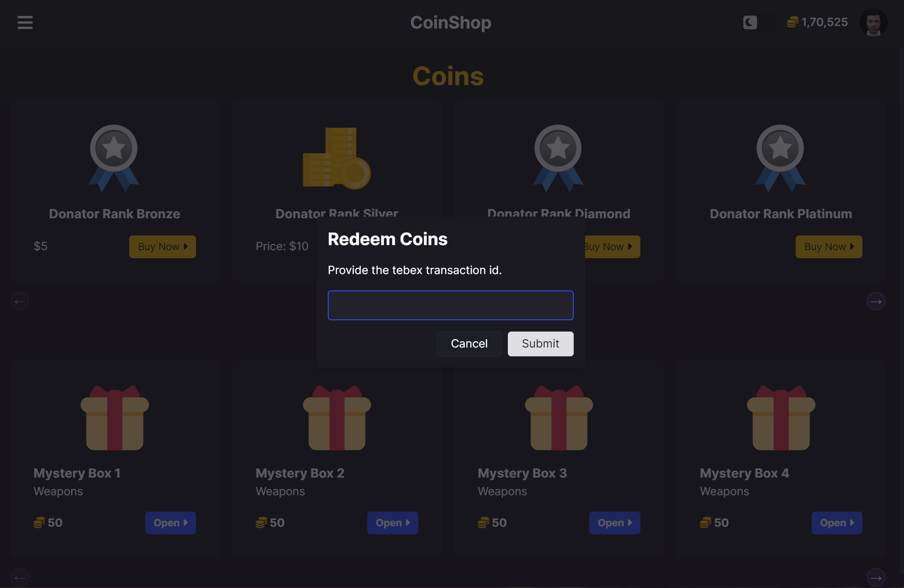
Task: Click the Mystery Box 1 gift icon
Action: [115, 418]
